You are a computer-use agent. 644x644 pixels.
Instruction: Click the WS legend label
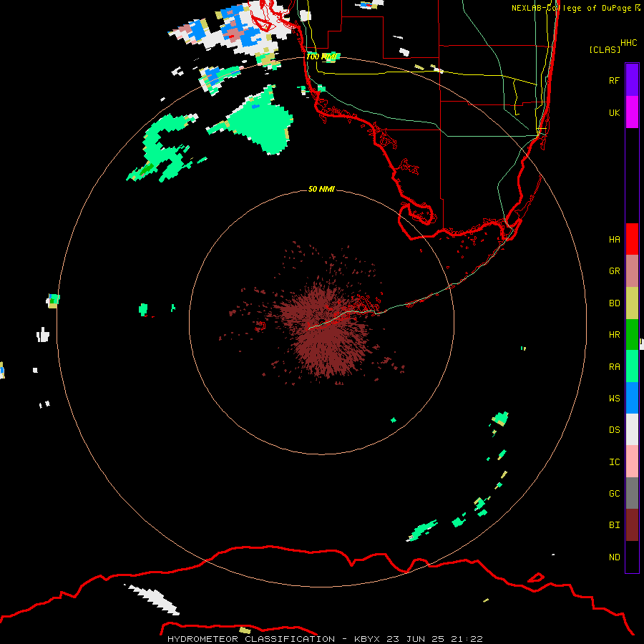pyautogui.click(x=614, y=399)
